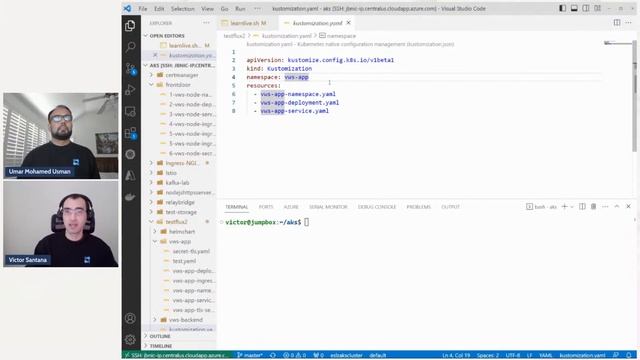The width and height of the screenshot is (640, 360).
Task: Toggle bottom panel visibility
Action: (x=574, y=8)
